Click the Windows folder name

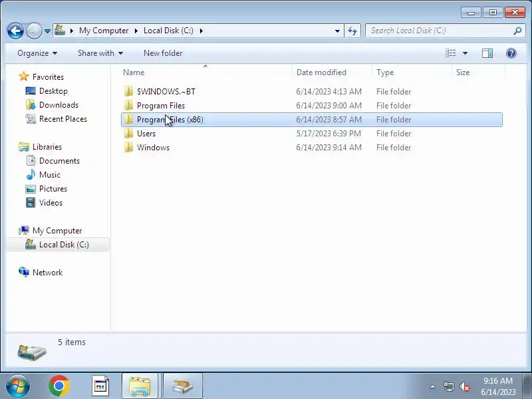pos(153,148)
